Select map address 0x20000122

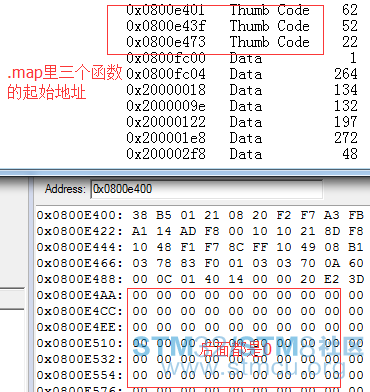point(166,122)
